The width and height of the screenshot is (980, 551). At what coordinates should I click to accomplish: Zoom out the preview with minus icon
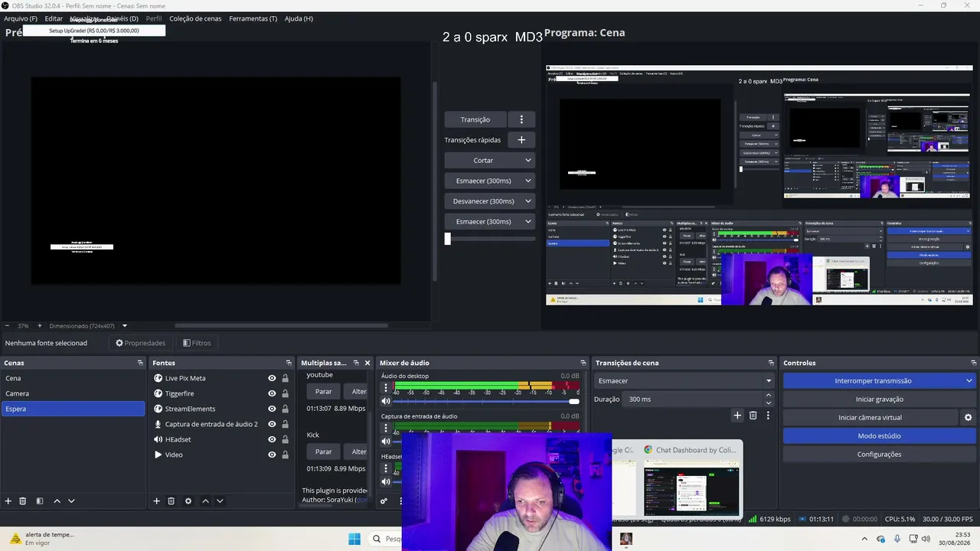point(7,326)
